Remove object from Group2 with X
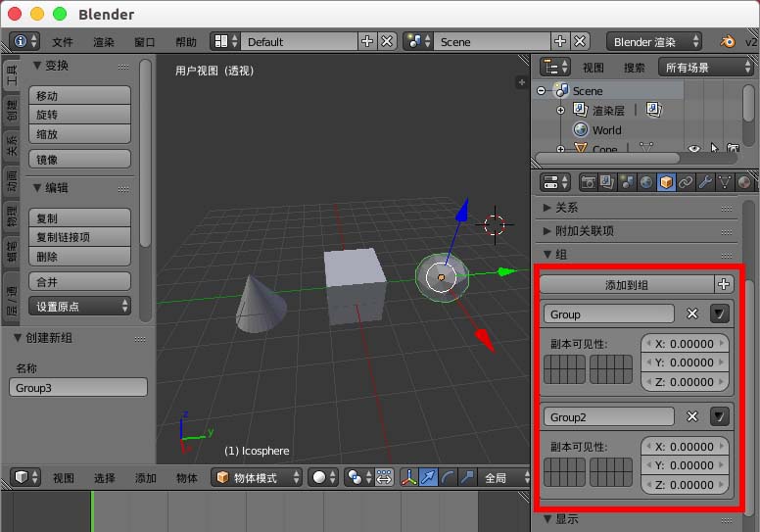760x532 pixels. (x=692, y=416)
